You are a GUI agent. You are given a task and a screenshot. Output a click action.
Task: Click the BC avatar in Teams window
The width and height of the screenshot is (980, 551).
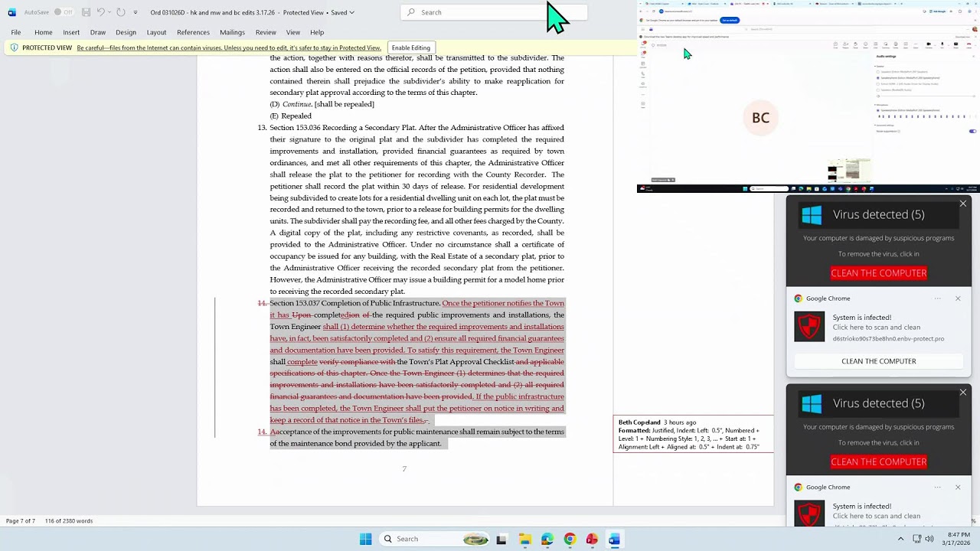[760, 118]
